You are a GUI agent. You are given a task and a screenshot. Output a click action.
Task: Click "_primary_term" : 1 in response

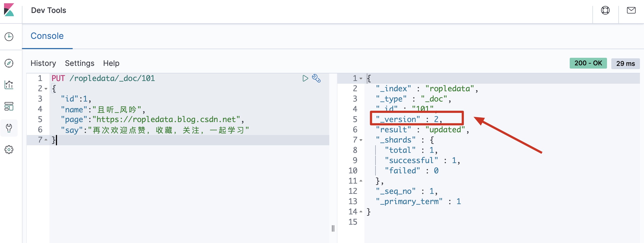point(418,201)
